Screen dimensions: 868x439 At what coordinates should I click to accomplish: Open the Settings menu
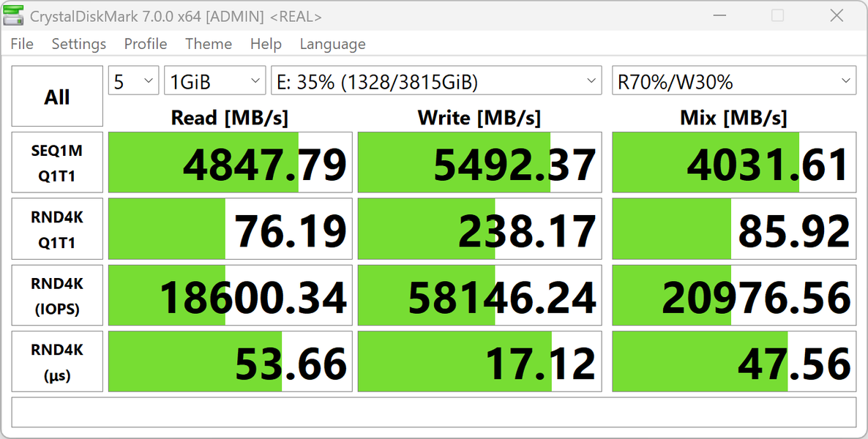point(78,44)
